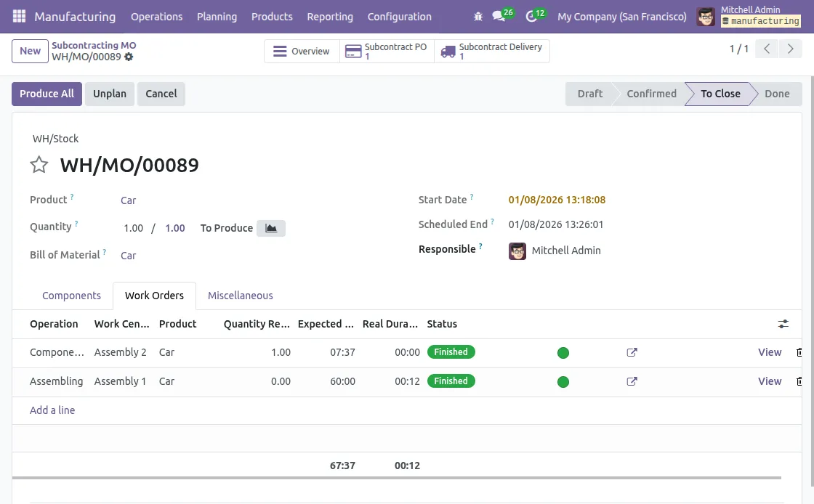Click the debug bug icon
The image size is (814, 504).
coord(477,16)
